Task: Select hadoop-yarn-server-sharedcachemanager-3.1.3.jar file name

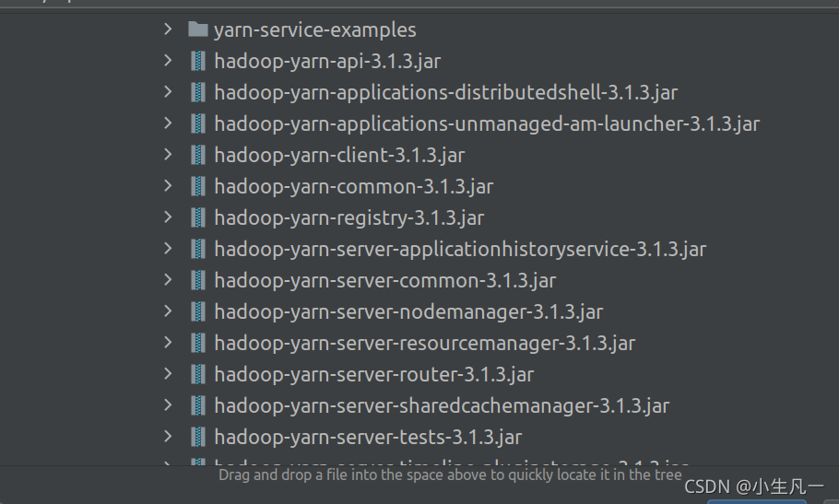Action: pyautogui.click(x=442, y=405)
